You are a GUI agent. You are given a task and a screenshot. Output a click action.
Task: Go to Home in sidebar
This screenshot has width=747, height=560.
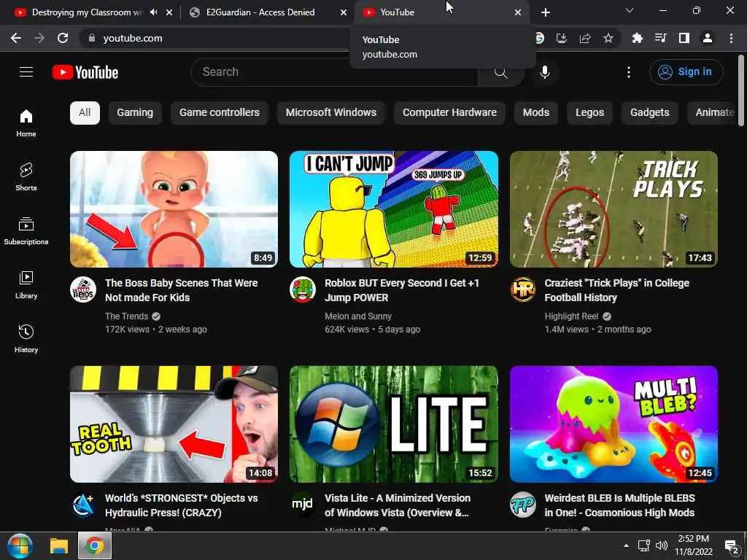26,122
